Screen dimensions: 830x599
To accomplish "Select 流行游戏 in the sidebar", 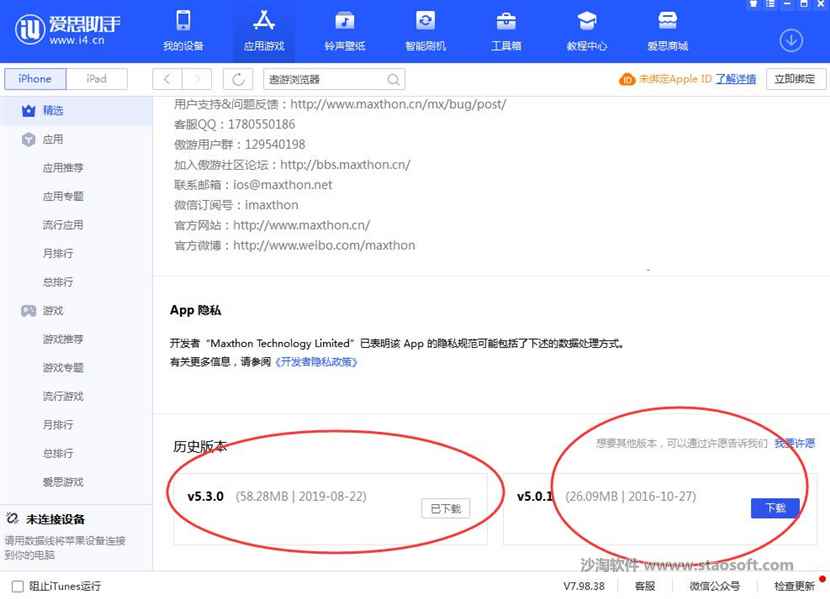I will (x=63, y=396).
